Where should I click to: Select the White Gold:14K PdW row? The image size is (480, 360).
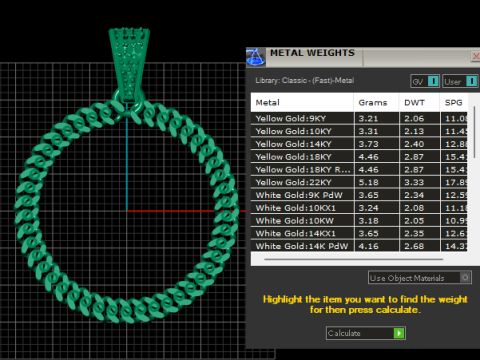point(359,246)
